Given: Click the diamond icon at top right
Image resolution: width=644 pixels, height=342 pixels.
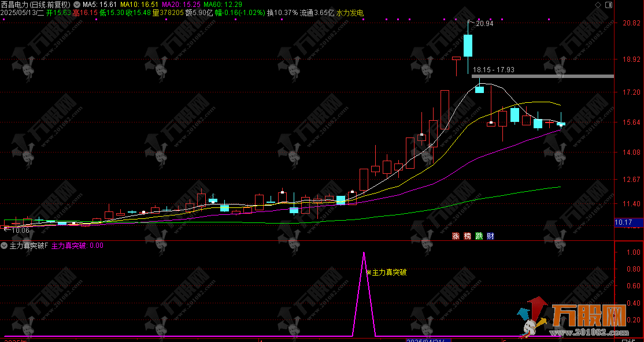Looking at the screenshot, I should (598, 5).
